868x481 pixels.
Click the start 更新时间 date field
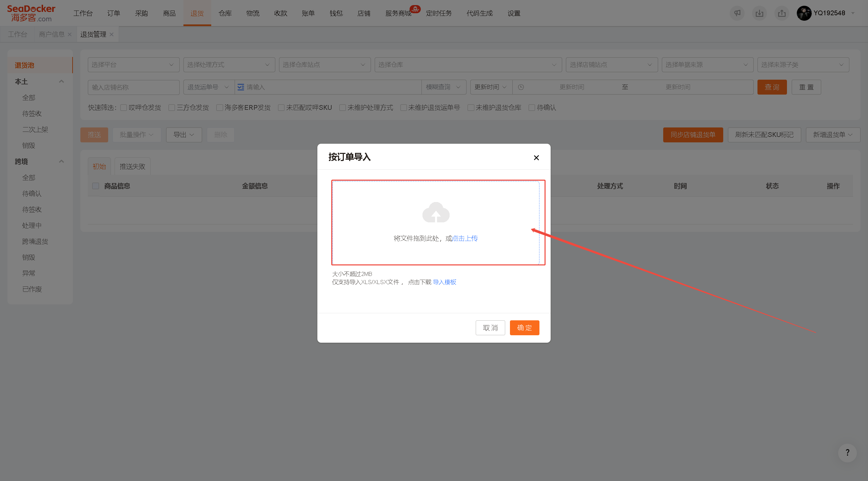click(572, 87)
